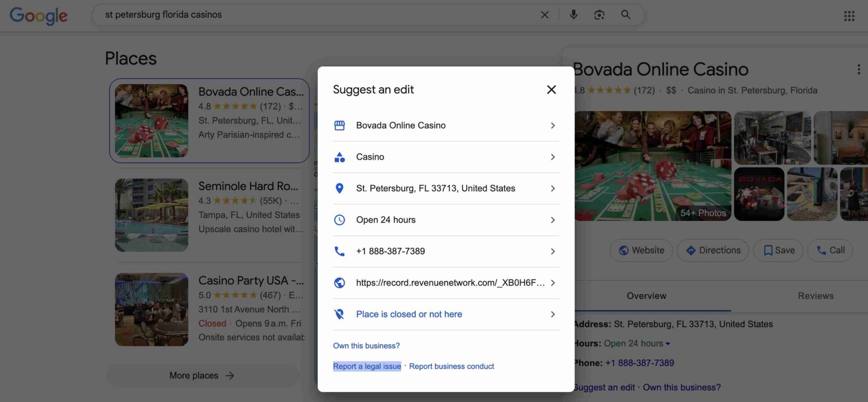
Task: Open Google Lens image search
Action: pyautogui.click(x=599, y=15)
